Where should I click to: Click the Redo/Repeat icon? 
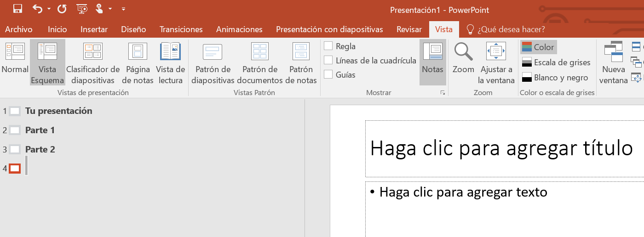(62, 9)
